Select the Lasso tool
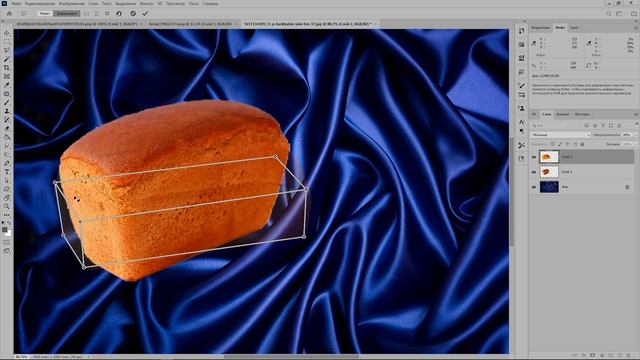 (x=7, y=51)
